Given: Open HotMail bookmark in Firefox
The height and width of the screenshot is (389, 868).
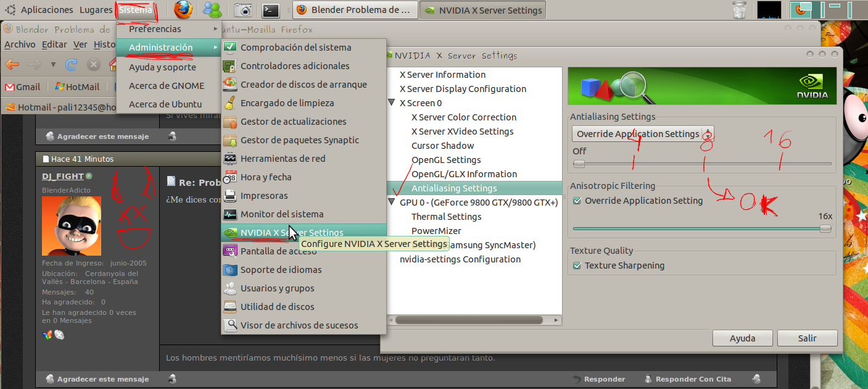Looking at the screenshot, I should pos(77,87).
